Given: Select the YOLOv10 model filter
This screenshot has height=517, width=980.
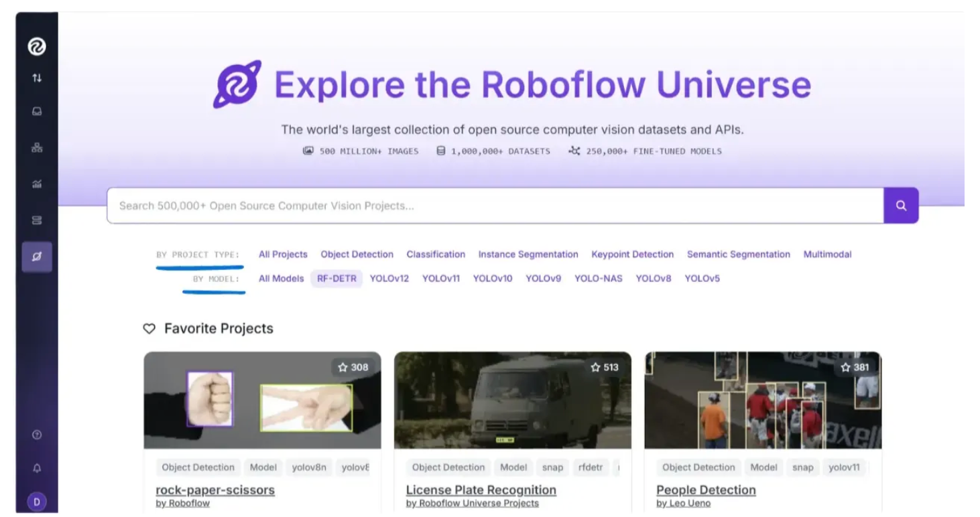Looking at the screenshot, I should pyautogui.click(x=493, y=279).
